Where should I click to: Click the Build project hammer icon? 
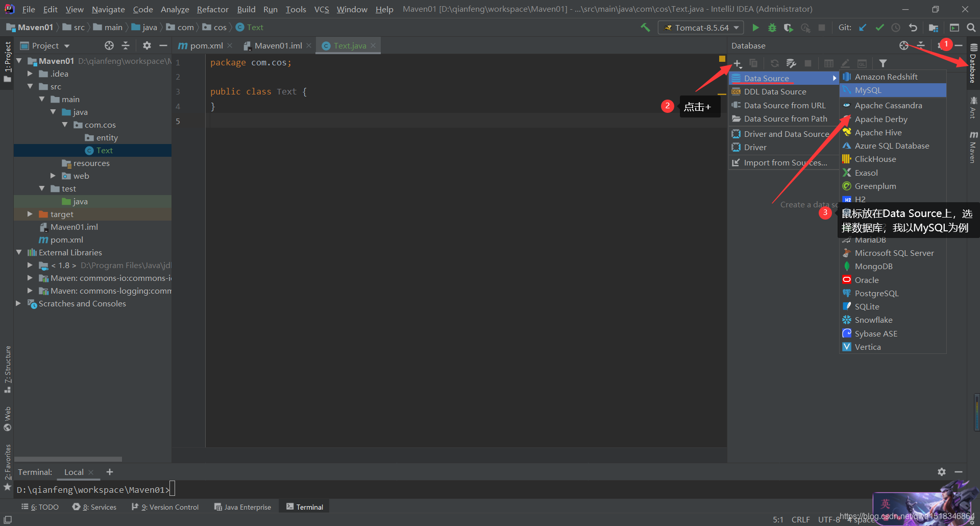(645, 28)
